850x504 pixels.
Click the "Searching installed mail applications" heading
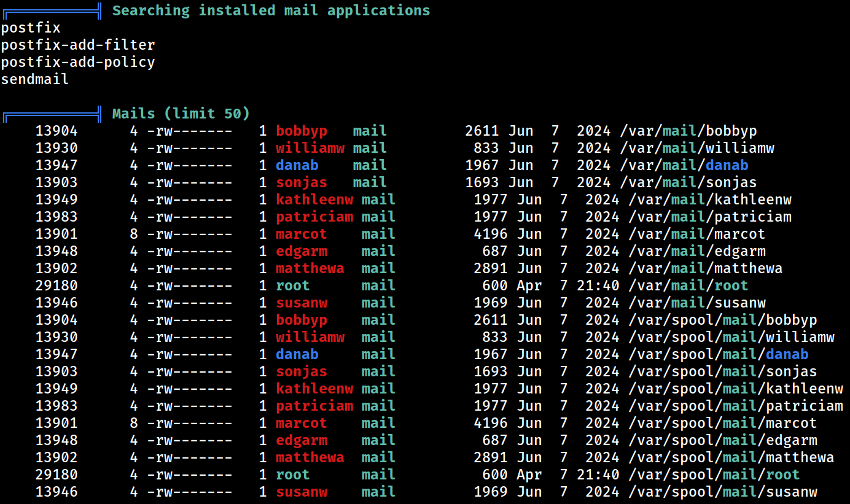pyautogui.click(x=271, y=10)
